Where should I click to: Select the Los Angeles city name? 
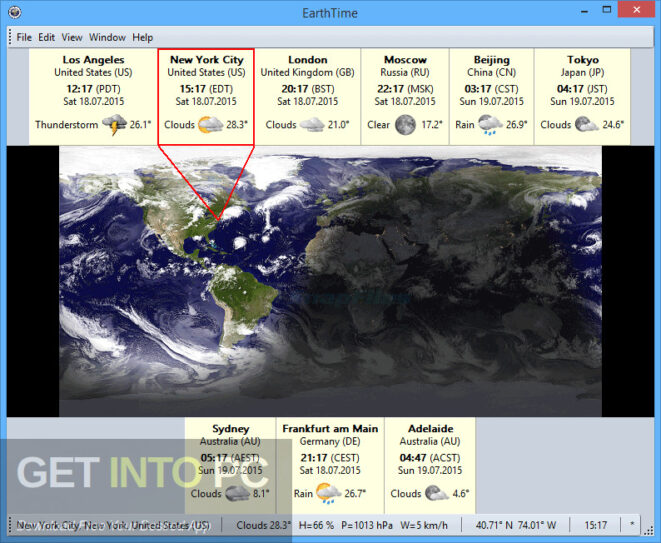tap(93, 60)
